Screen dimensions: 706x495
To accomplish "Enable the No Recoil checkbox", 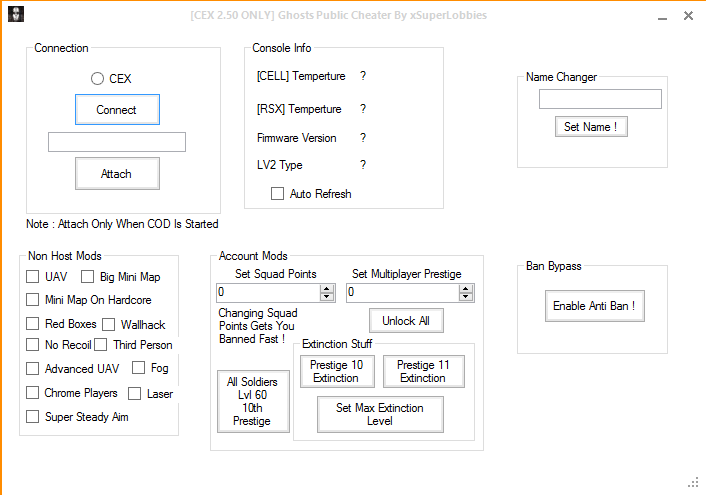I will (32, 345).
